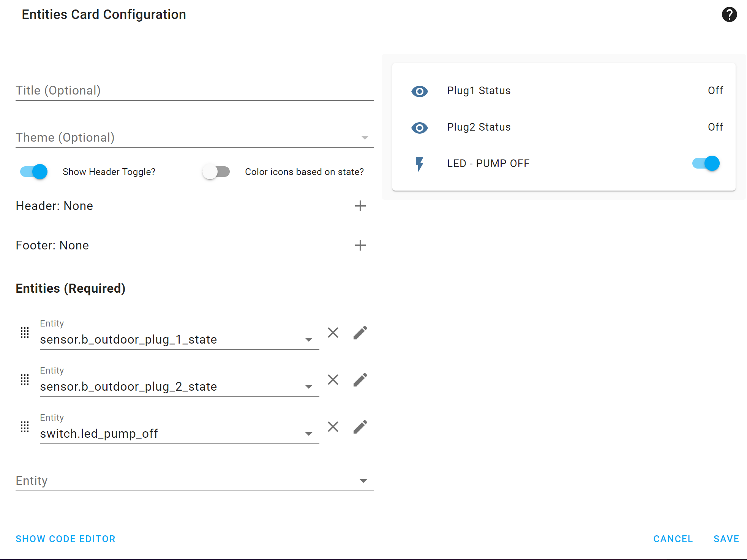Edit the sensor.b_outdoor_plug_2_state entity with pencil
This screenshot has width=747, height=560.
coord(360,380)
